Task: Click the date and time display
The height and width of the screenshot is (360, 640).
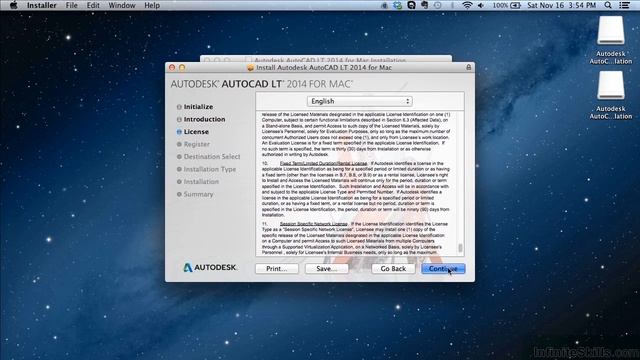Action: [x=562, y=5]
